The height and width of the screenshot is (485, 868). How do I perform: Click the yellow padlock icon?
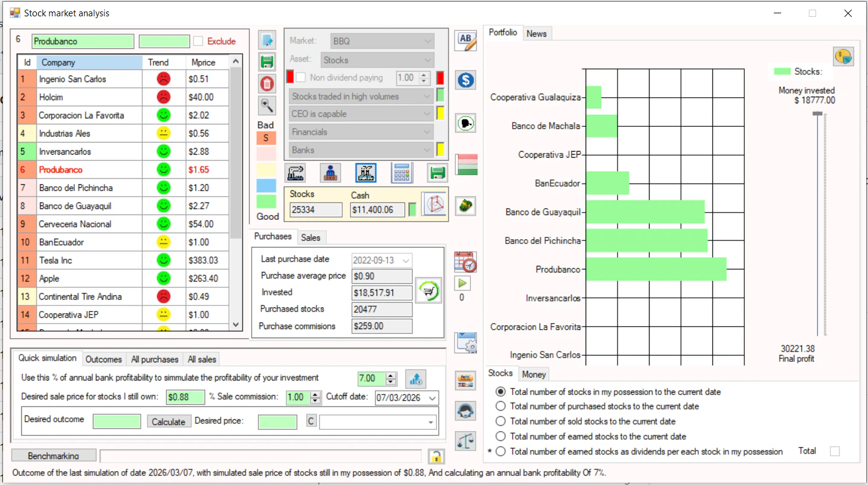(435, 457)
